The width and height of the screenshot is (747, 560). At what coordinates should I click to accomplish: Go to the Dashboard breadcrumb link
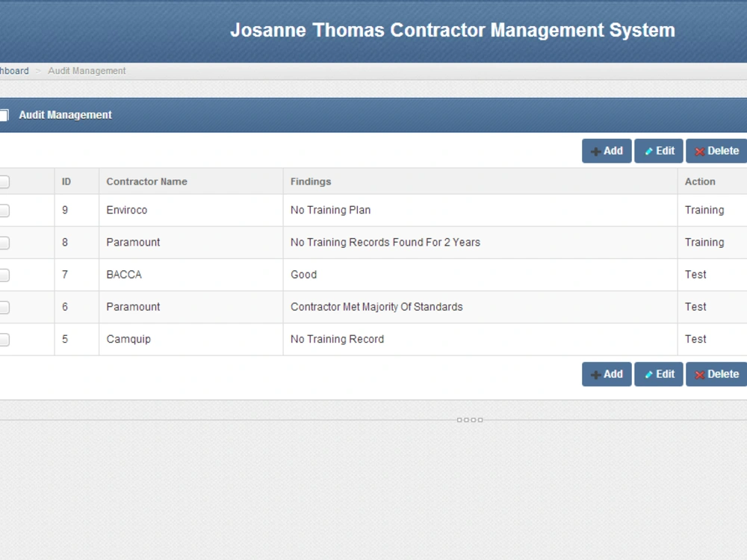(14, 71)
